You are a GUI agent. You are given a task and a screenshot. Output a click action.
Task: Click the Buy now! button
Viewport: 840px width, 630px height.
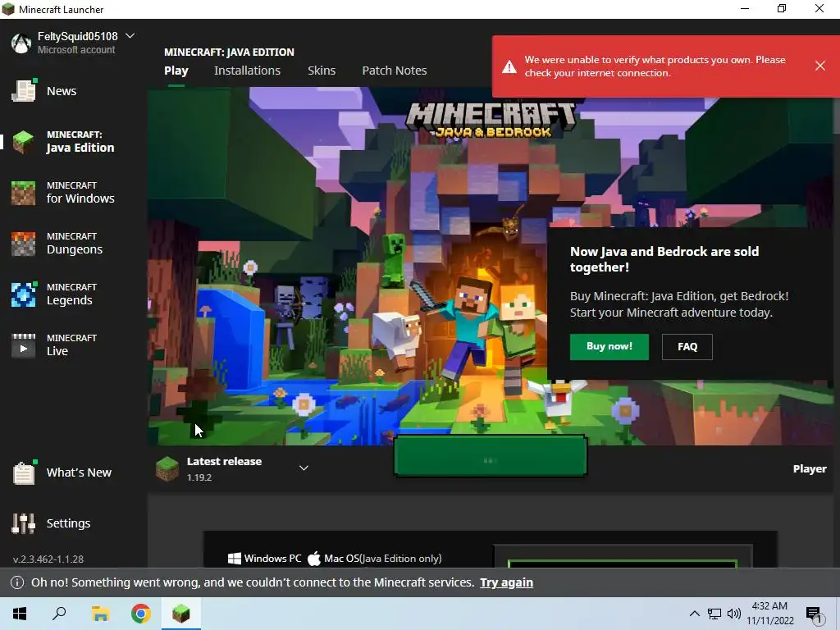pyautogui.click(x=609, y=347)
